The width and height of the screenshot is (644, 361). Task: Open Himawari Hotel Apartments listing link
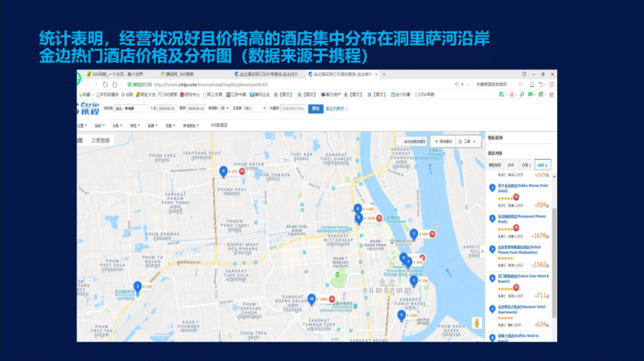[522, 310]
